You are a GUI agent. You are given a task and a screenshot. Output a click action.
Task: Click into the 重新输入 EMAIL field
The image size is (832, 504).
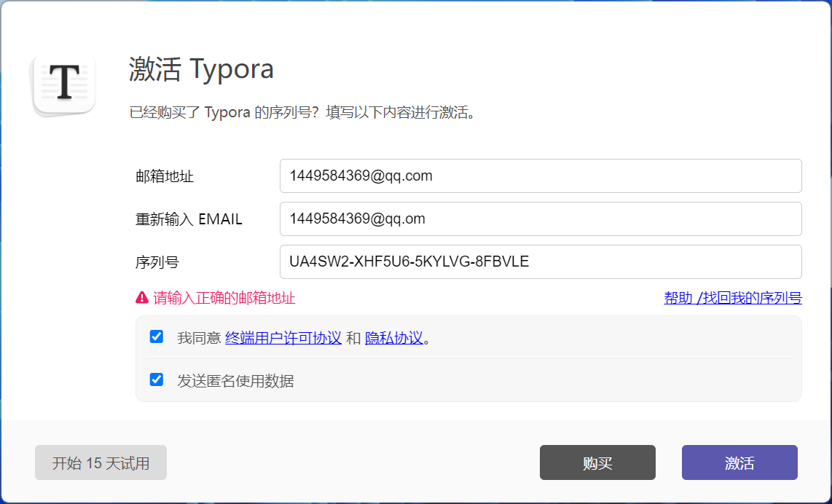pos(540,219)
